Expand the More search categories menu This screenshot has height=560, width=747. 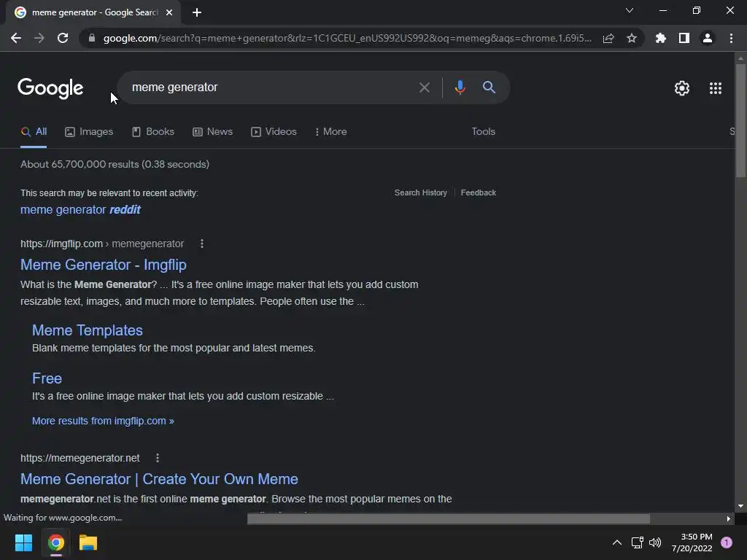330,132
